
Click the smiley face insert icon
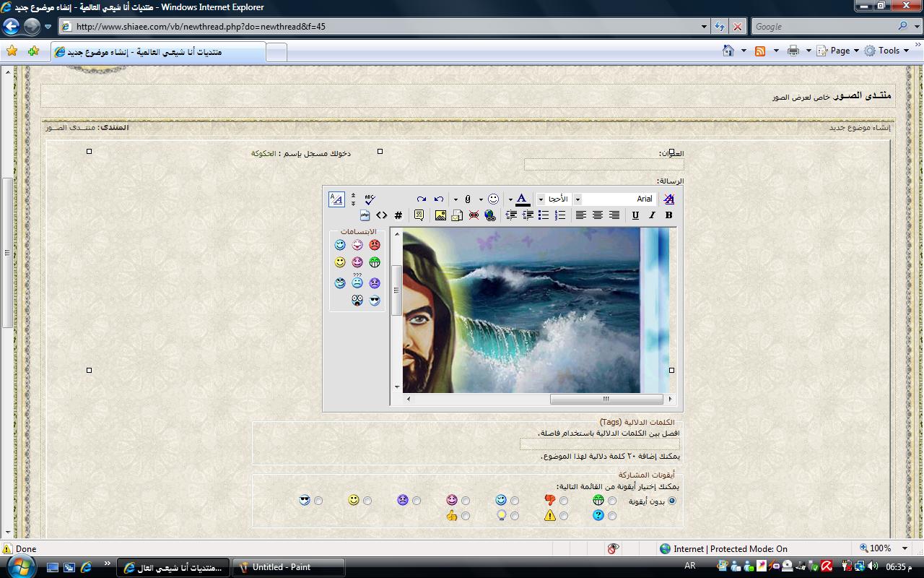point(493,199)
